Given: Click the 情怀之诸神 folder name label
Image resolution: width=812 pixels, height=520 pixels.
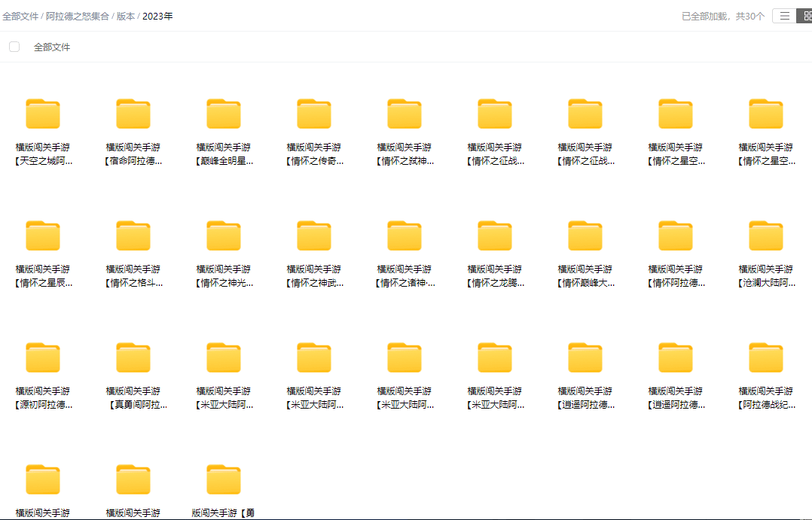Looking at the screenshot, I should click(404, 276).
